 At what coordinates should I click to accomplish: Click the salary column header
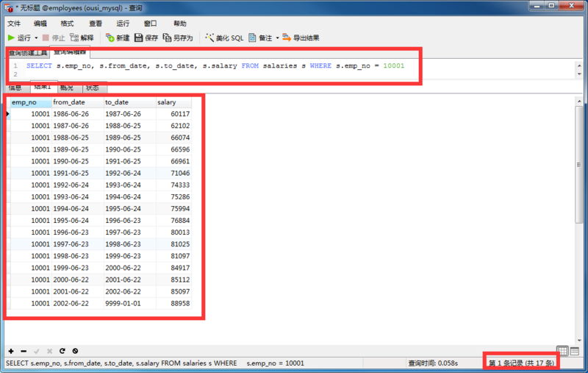[x=167, y=102]
